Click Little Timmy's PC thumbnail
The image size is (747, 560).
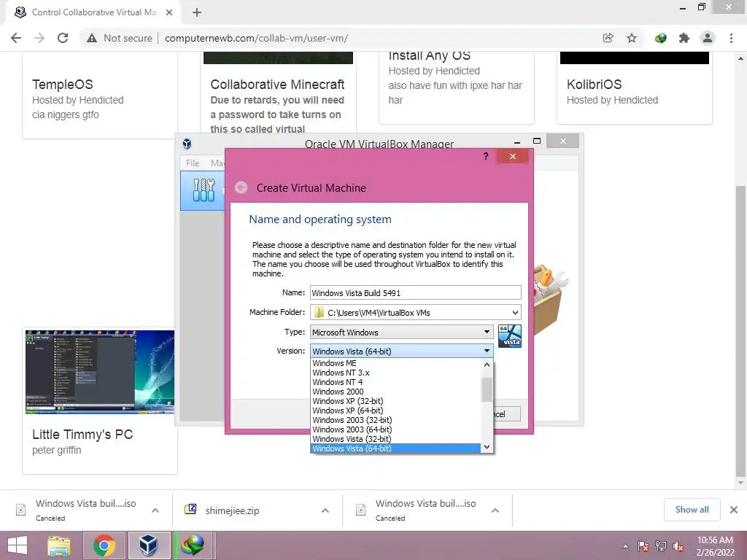tap(100, 372)
